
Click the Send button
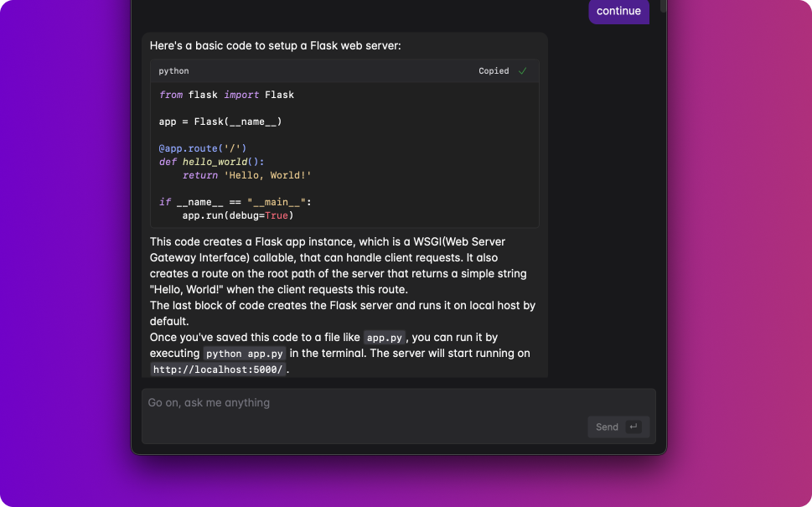(618, 427)
